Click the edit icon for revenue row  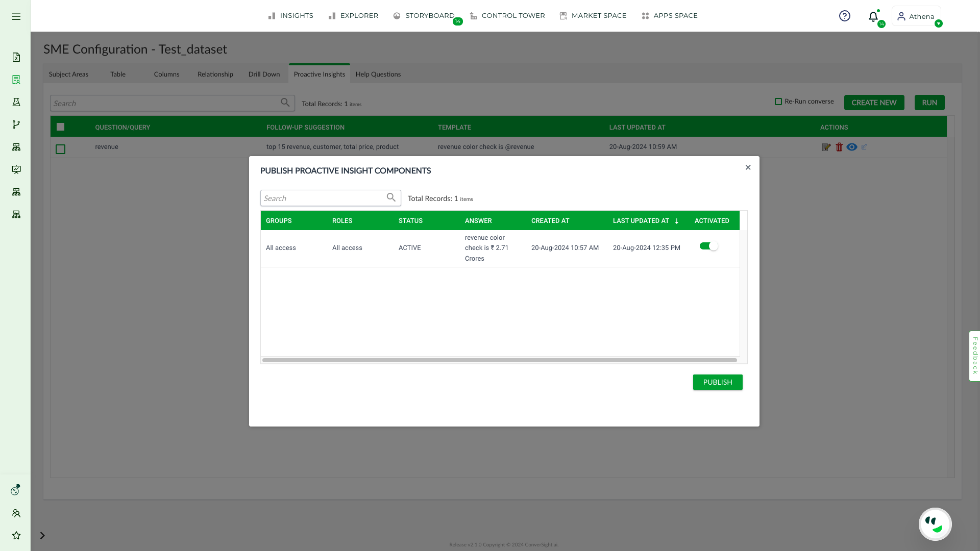(x=826, y=147)
